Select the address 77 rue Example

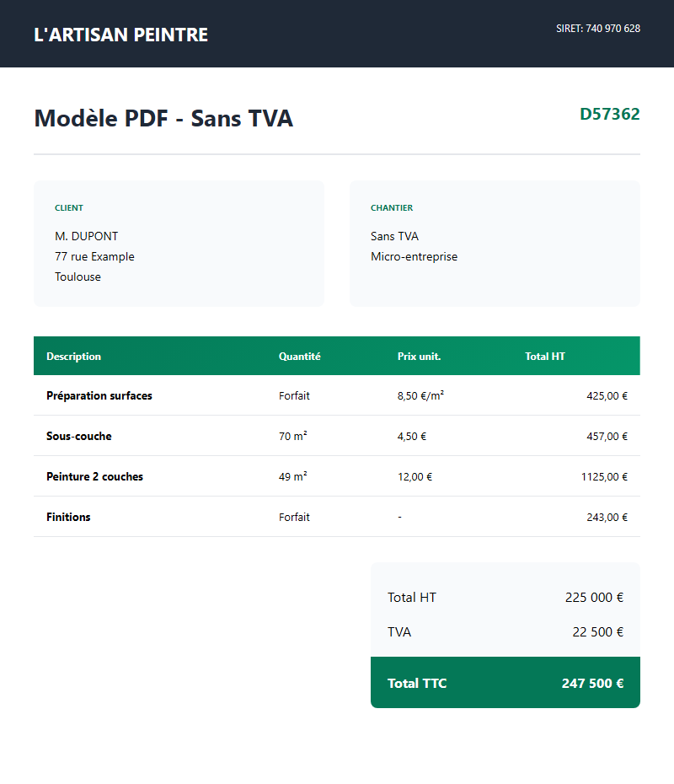pyautogui.click(x=94, y=256)
